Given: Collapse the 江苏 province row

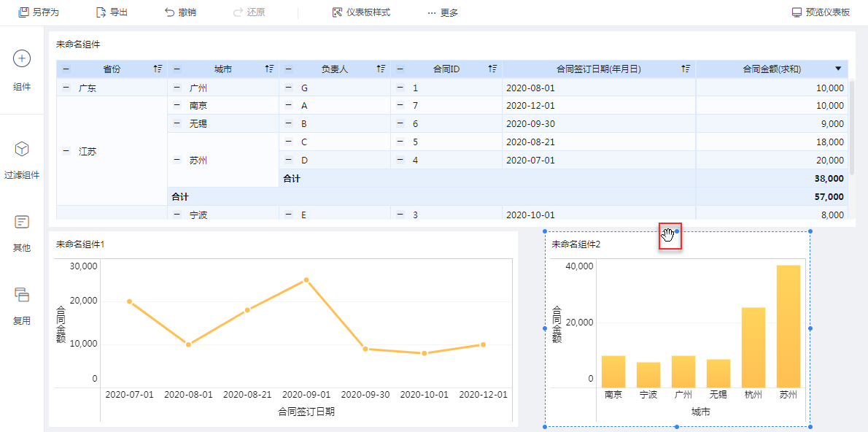Looking at the screenshot, I should tap(66, 150).
